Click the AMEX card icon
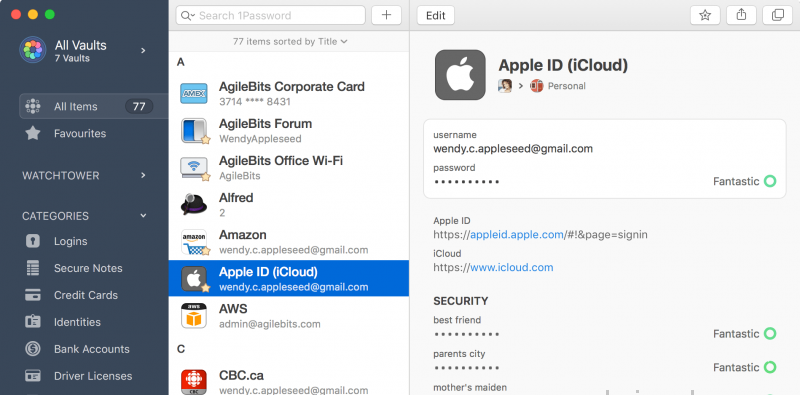The width and height of the screenshot is (800, 395). click(x=193, y=93)
